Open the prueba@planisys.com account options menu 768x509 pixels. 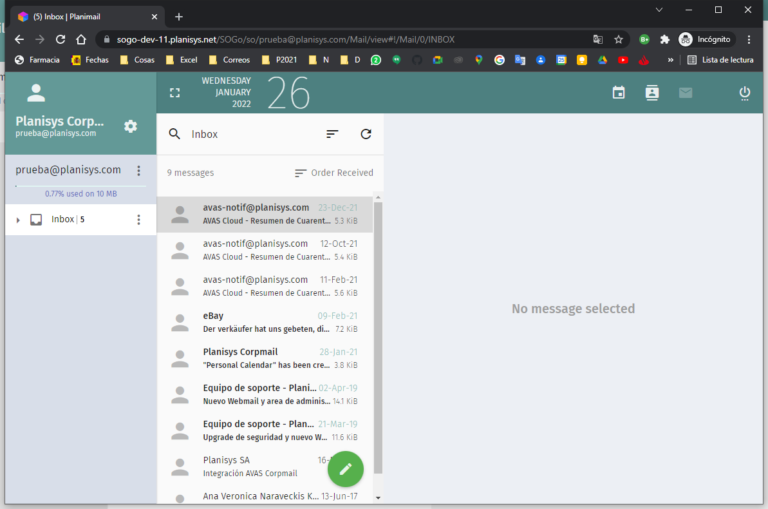139,171
